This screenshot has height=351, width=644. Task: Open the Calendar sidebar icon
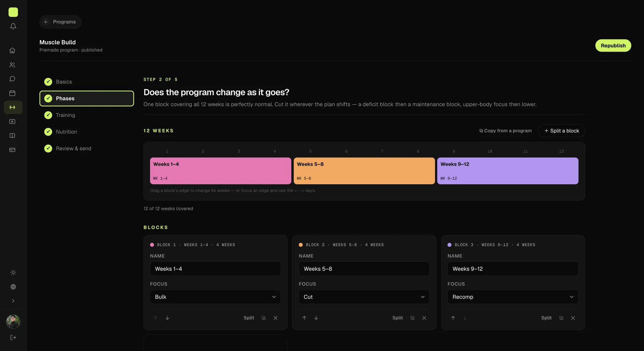pyautogui.click(x=13, y=93)
